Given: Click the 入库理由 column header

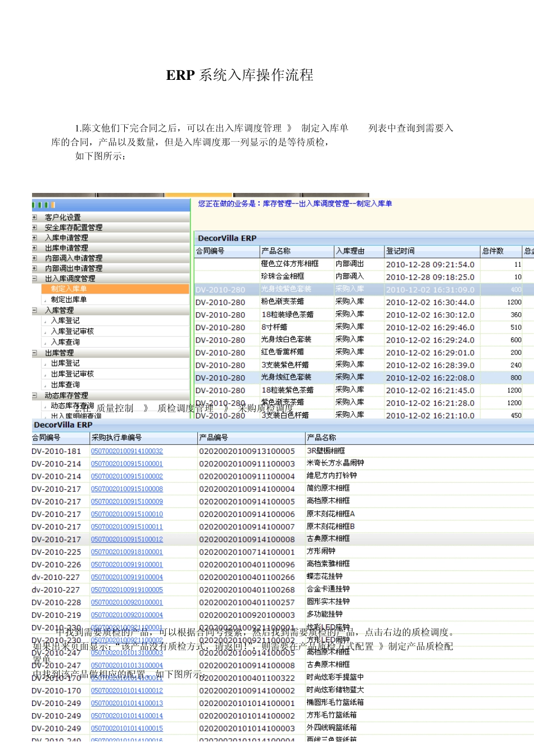Looking at the screenshot, I should pyautogui.click(x=359, y=251).
